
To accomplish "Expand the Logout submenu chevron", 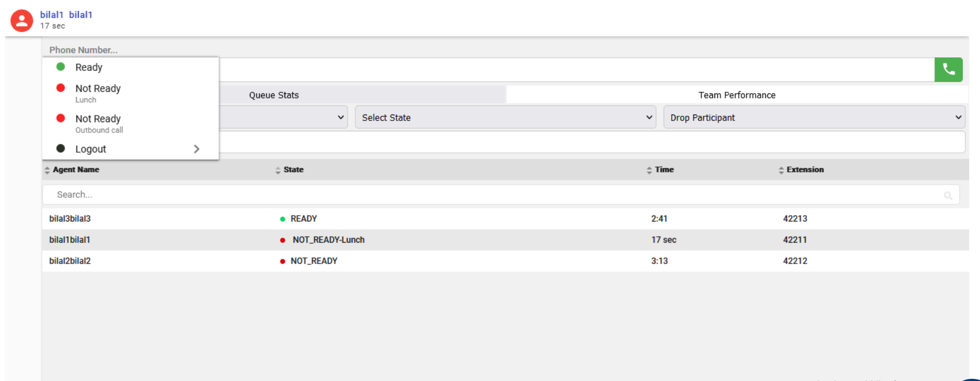I will (196, 149).
